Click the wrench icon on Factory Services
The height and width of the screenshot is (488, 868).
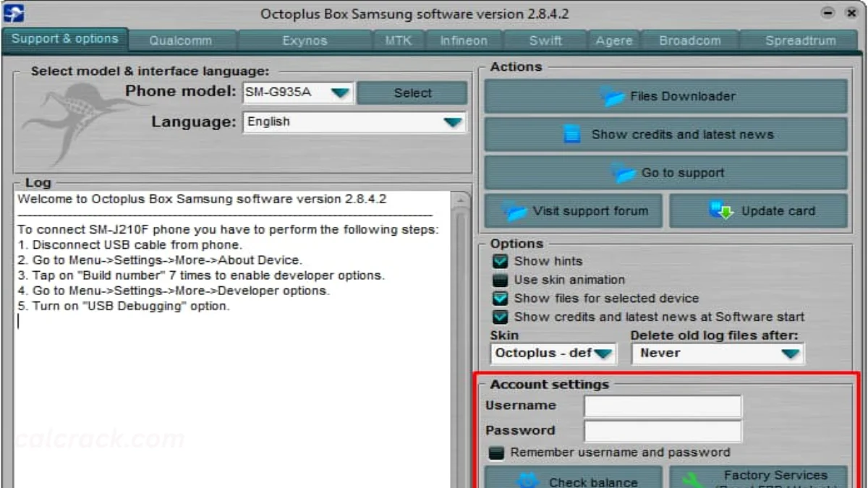(693, 481)
